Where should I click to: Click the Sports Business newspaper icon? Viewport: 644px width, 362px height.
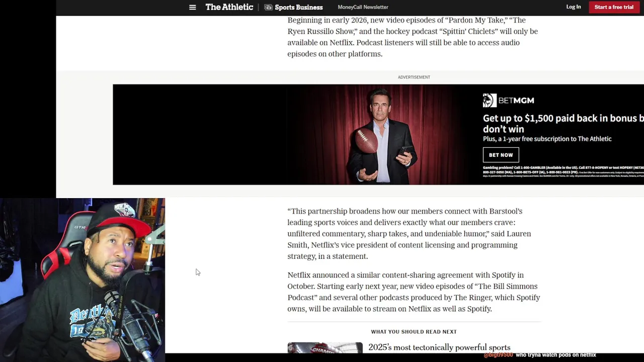point(268,7)
